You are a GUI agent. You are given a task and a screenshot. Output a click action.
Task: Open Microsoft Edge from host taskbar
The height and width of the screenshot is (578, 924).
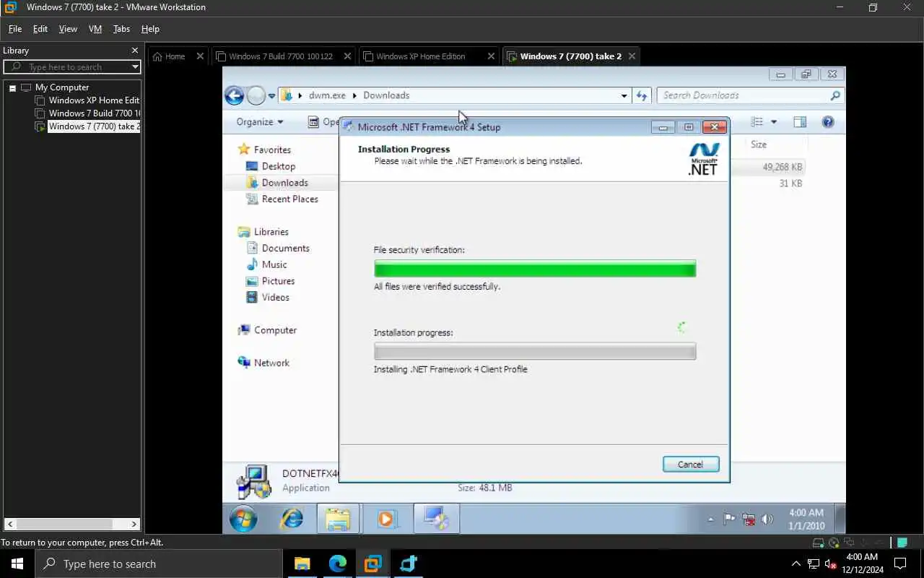click(x=338, y=564)
